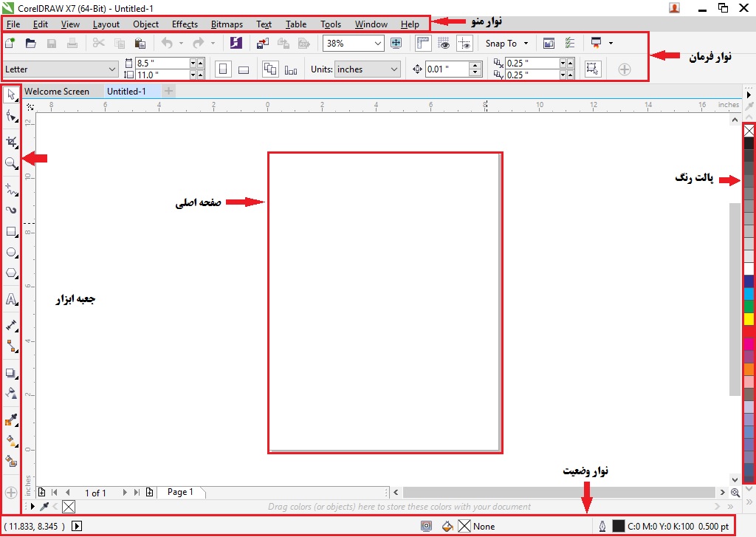Click the page width 8.5" field
This screenshot has height=537, width=756.
162,64
